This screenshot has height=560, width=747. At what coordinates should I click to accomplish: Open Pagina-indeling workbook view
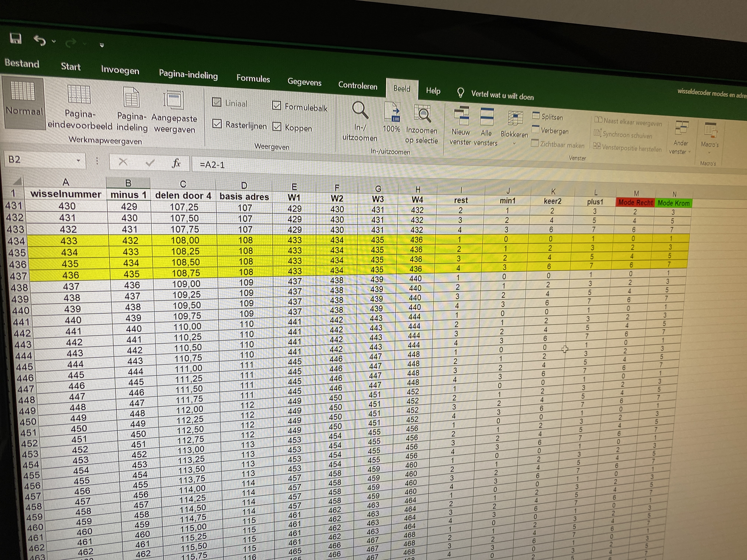(x=131, y=98)
